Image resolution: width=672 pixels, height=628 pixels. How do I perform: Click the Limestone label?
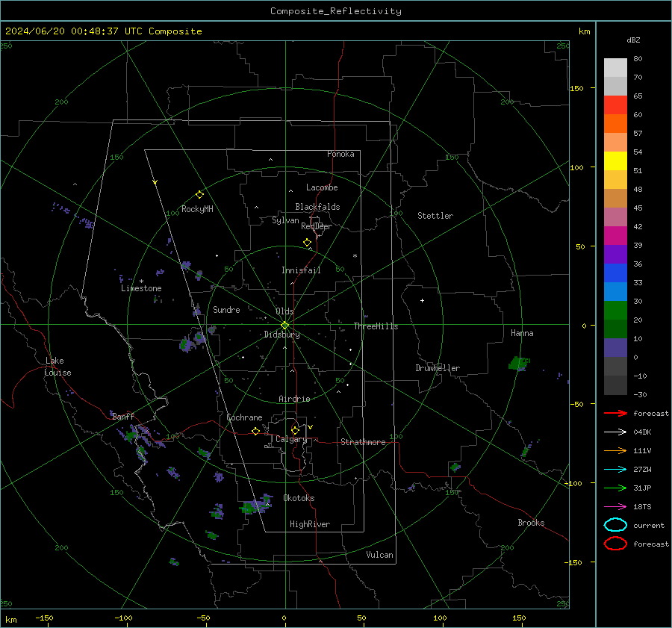(141, 288)
